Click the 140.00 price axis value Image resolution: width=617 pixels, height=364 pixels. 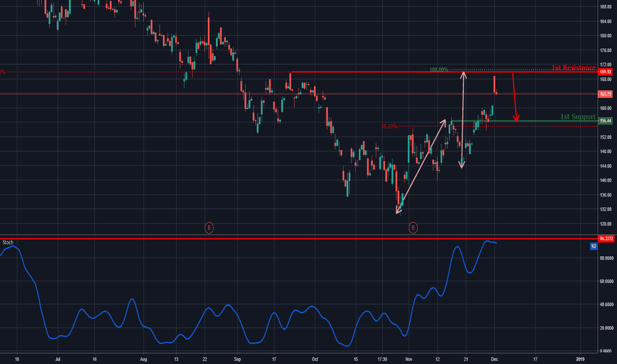pos(606,180)
